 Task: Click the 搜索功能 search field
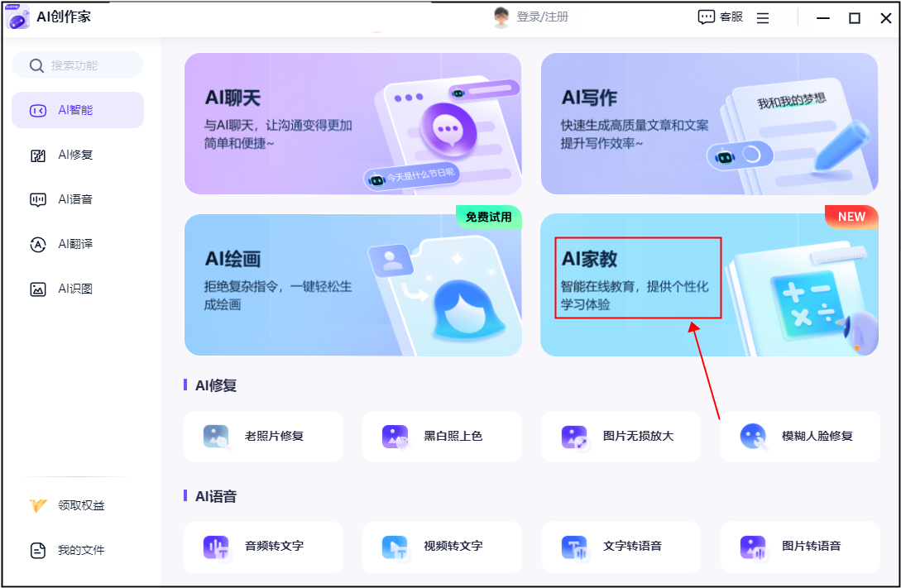tap(78, 65)
